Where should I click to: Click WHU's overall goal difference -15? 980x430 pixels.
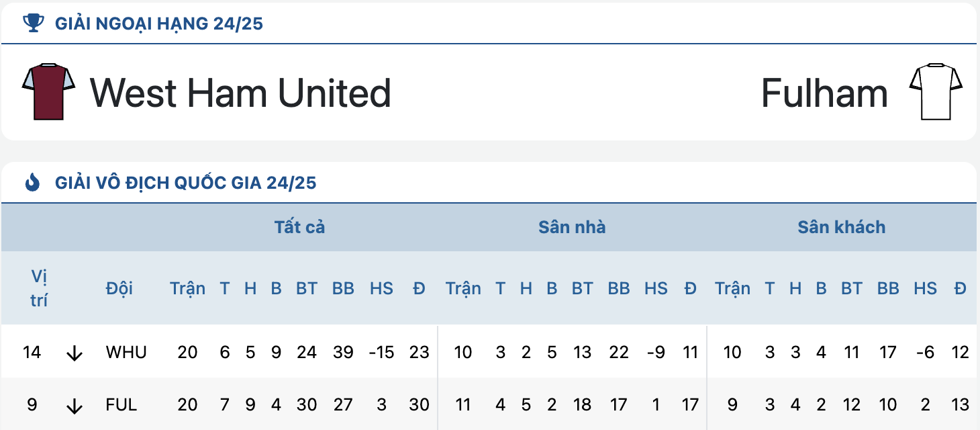tap(381, 352)
